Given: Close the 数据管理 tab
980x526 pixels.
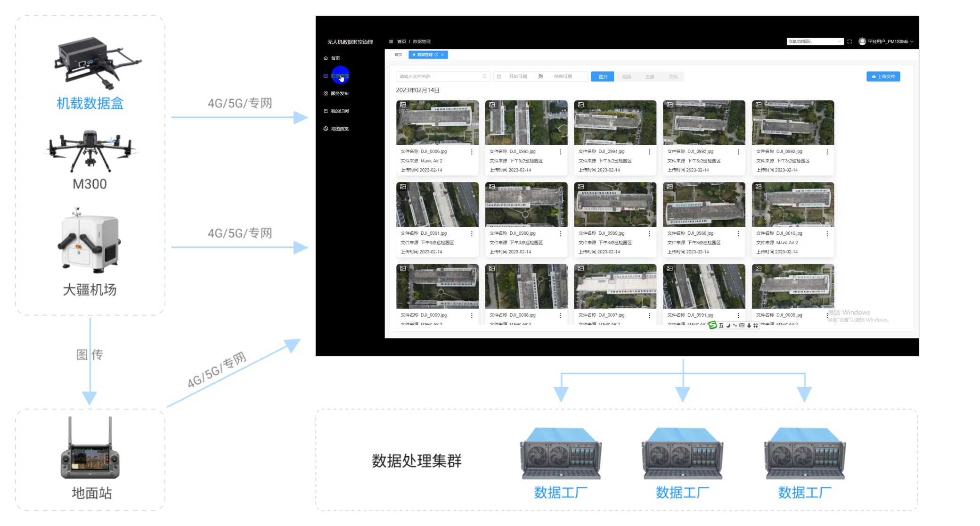Looking at the screenshot, I should tap(442, 55).
